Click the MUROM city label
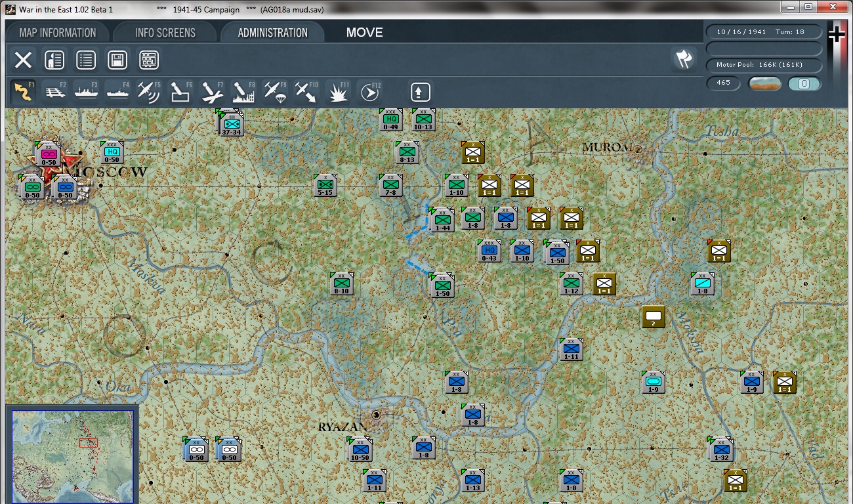853x504 pixels. 607,148
